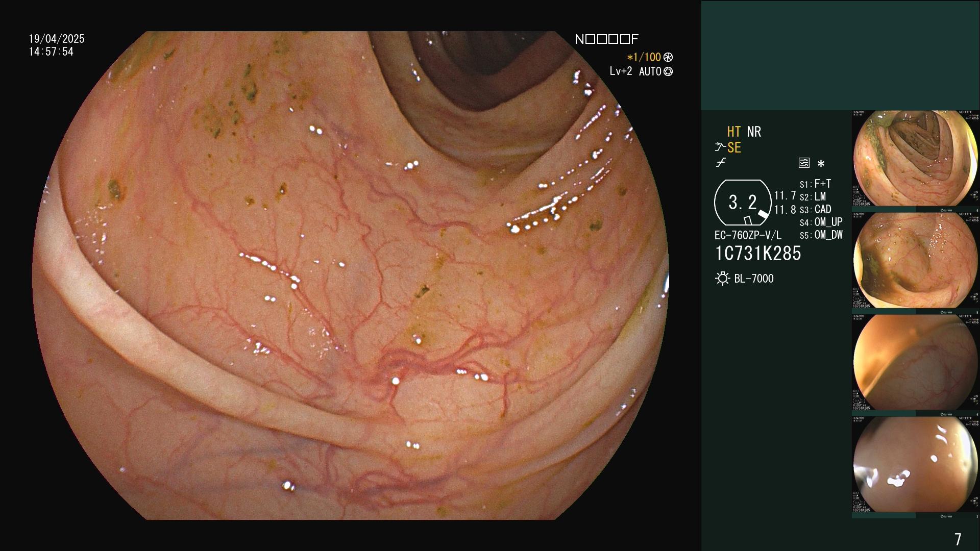Open the third thumbnail with orange blur
This screenshot has width=980, height=551.
916,362
